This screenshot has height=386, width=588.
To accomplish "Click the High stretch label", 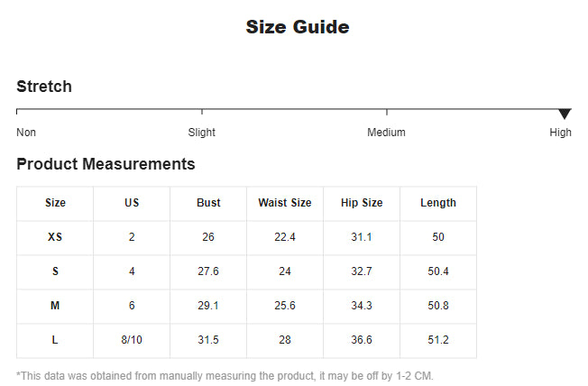I will 560,133.
